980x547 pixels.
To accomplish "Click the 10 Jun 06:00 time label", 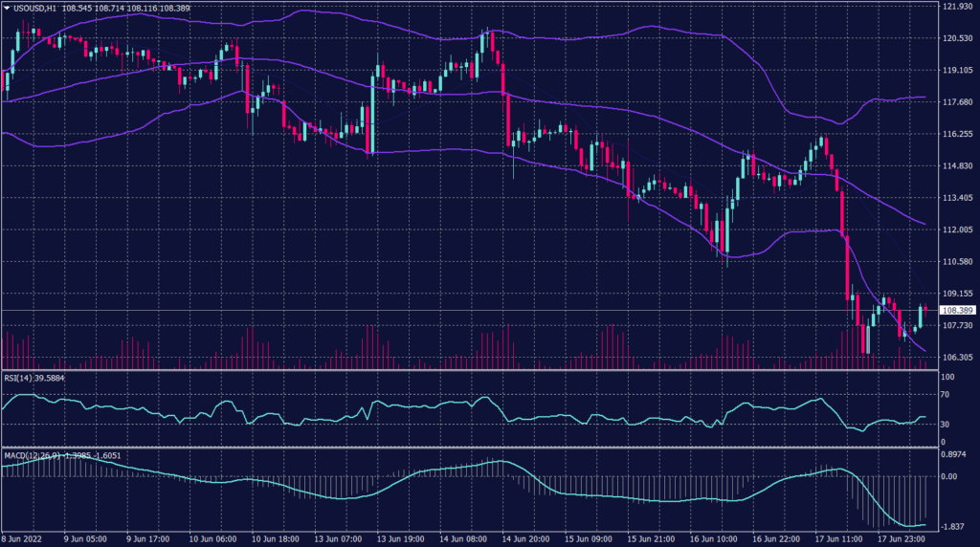I will pos(212,538).
